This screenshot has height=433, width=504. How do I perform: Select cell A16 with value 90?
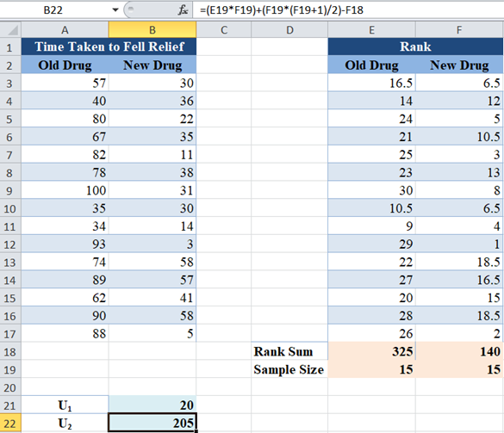pyautogui.click(x=65, y=316)
